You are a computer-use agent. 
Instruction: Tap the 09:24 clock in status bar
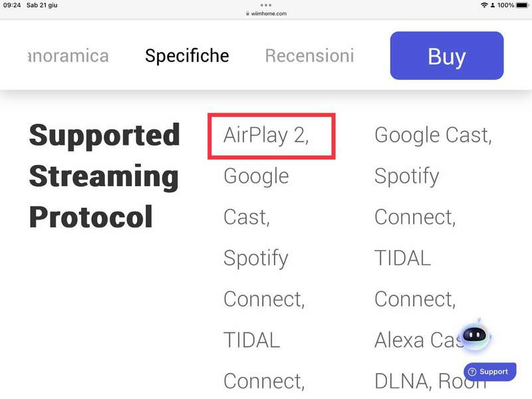[x=12, y=5]
